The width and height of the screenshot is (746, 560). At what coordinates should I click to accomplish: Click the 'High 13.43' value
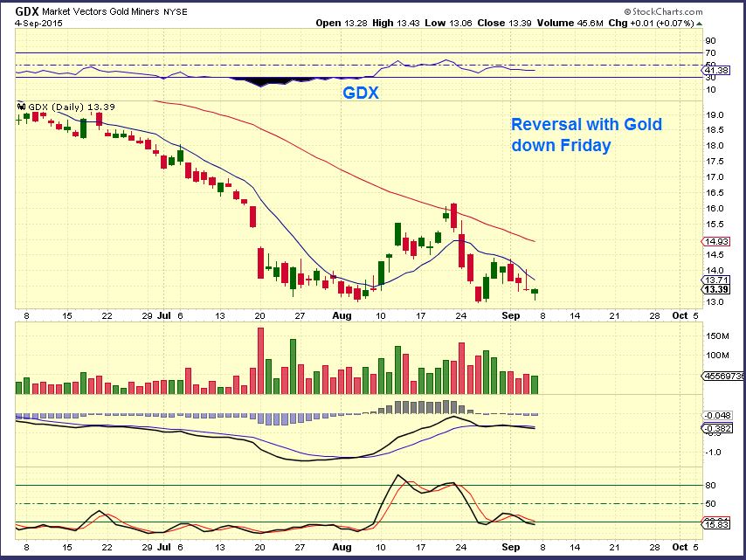pyautogui.click(x=396, y=23)
